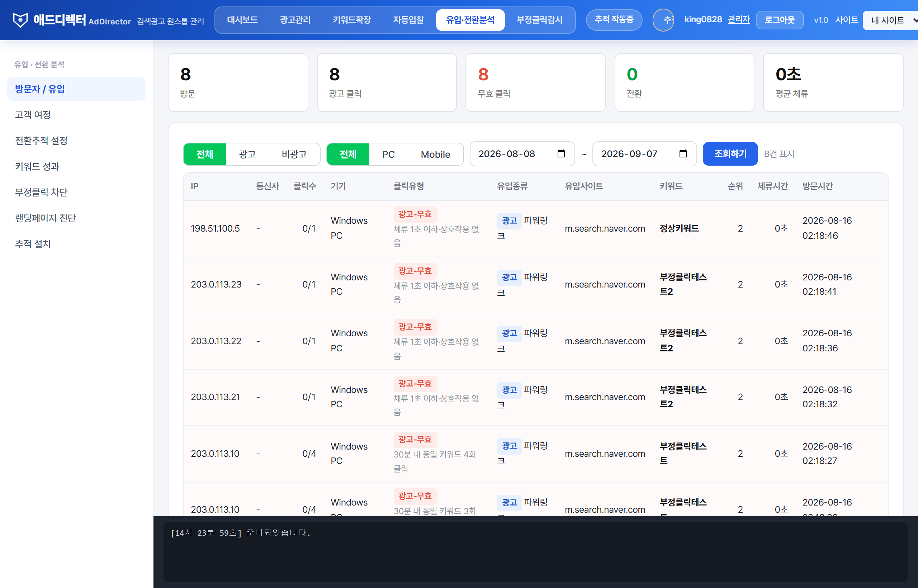Filter visits by PC device
This screenshot has height=588, width=918.
pyautogui.click(x=388, y=154)
